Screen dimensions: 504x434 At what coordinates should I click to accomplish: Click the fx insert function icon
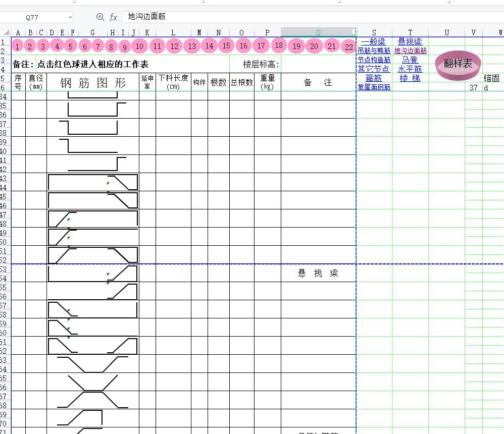(x=114, y=17)
